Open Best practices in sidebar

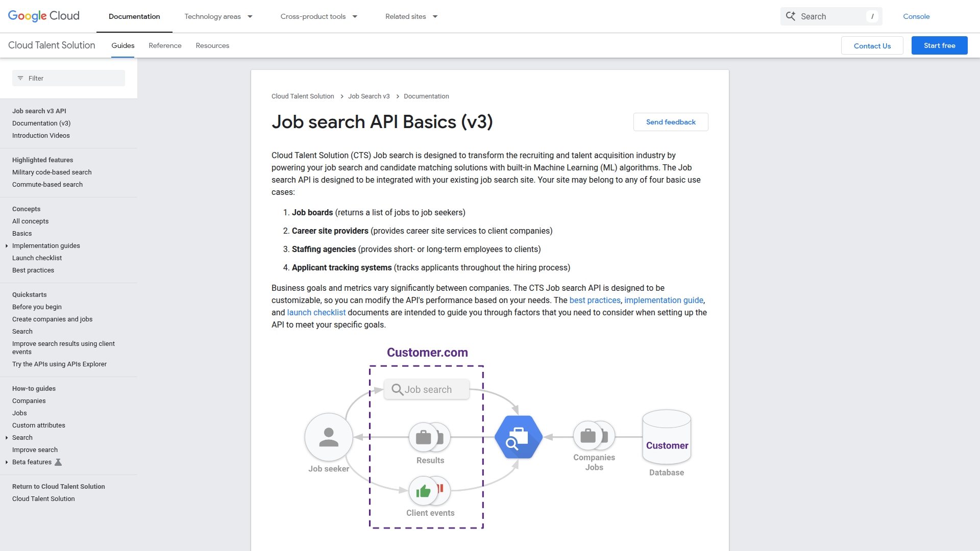(33, 270)
